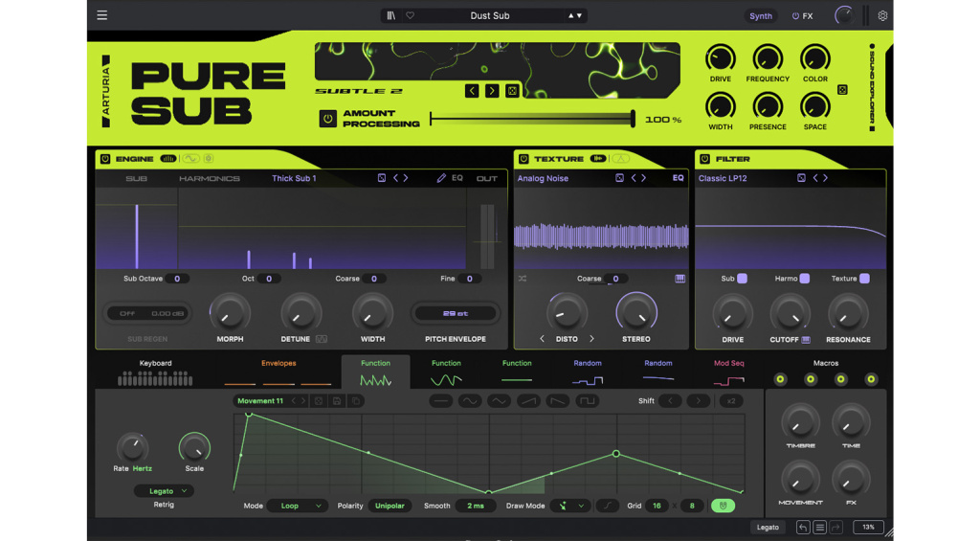Select previous processing preset arrow
980x541 pixels.
click(x=472, y=91)
